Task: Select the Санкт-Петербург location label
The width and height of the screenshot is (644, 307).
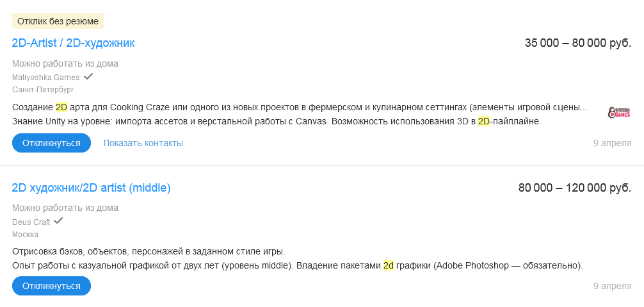Action: click(x=43, y=90)
